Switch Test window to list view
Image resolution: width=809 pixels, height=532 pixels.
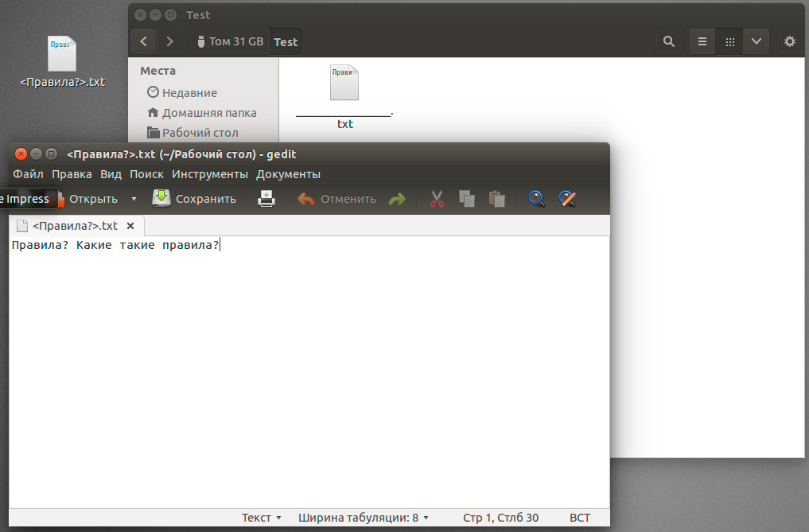(702, 41)
